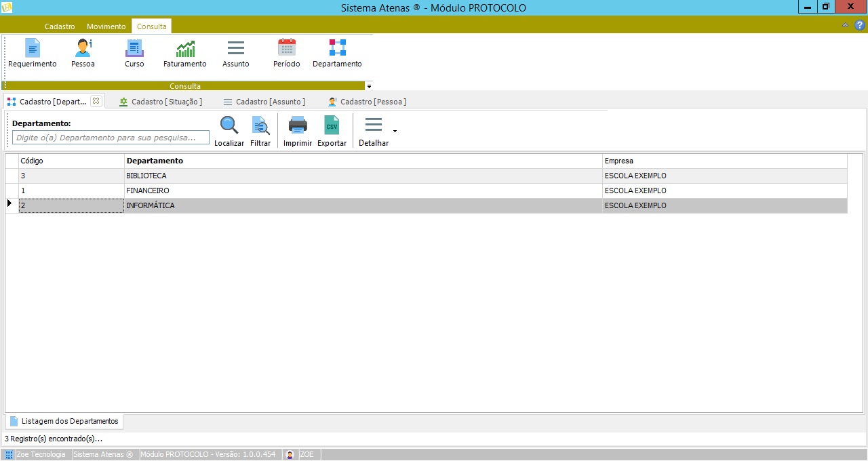
Task: Click ESCOLA EXEMPLO in the BIBLIOTECA row
Action: [724, 176]
